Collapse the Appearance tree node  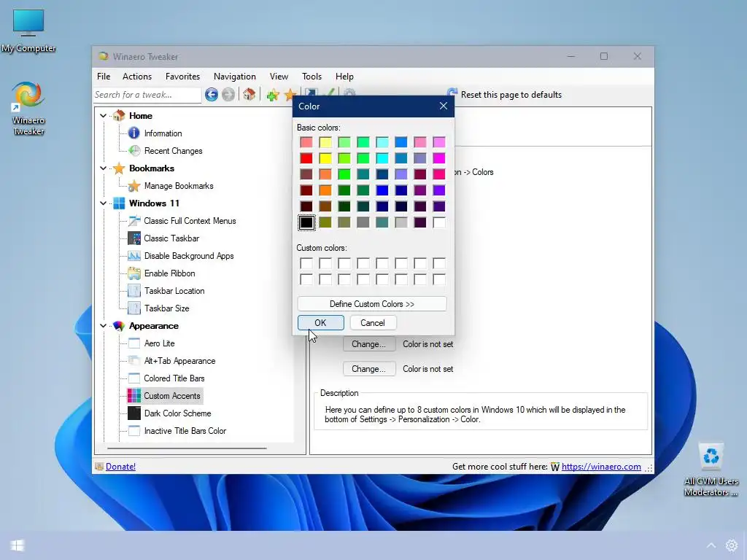tap(103, 326)
